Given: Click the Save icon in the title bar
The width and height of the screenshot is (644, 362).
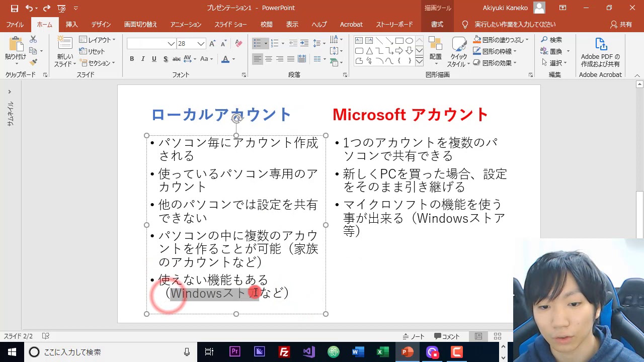Looking at the screenshot, I should click(15, 8).
